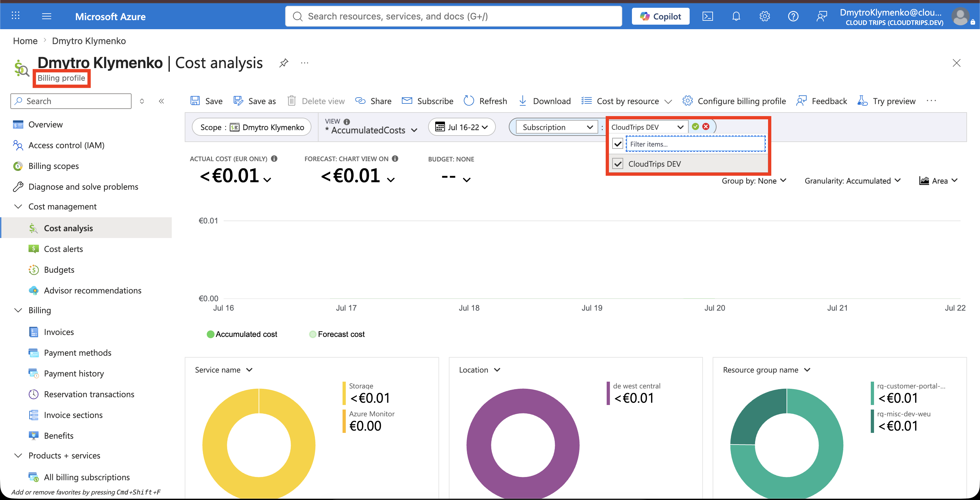Open top bar feedback icon
Image resolution: width=980 pixels, height=500 pixels.
(822, 16)
